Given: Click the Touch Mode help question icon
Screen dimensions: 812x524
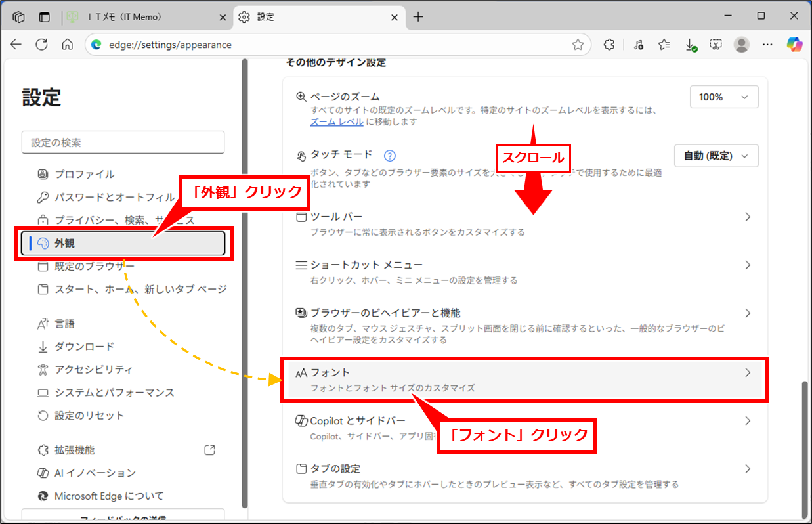Looking at the screenshot, I should coord(390,156).
